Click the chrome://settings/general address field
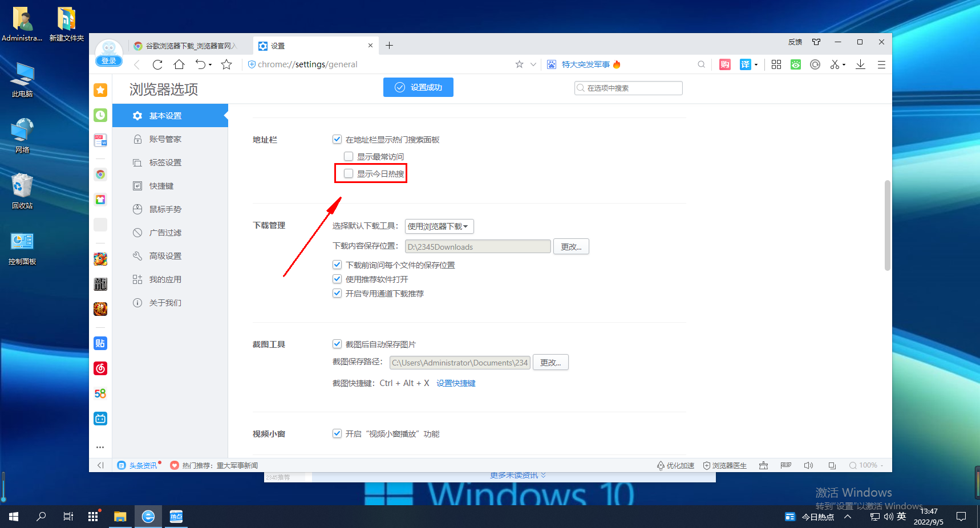The width and height of the screenshot is (980, 528). coord(378,64)
